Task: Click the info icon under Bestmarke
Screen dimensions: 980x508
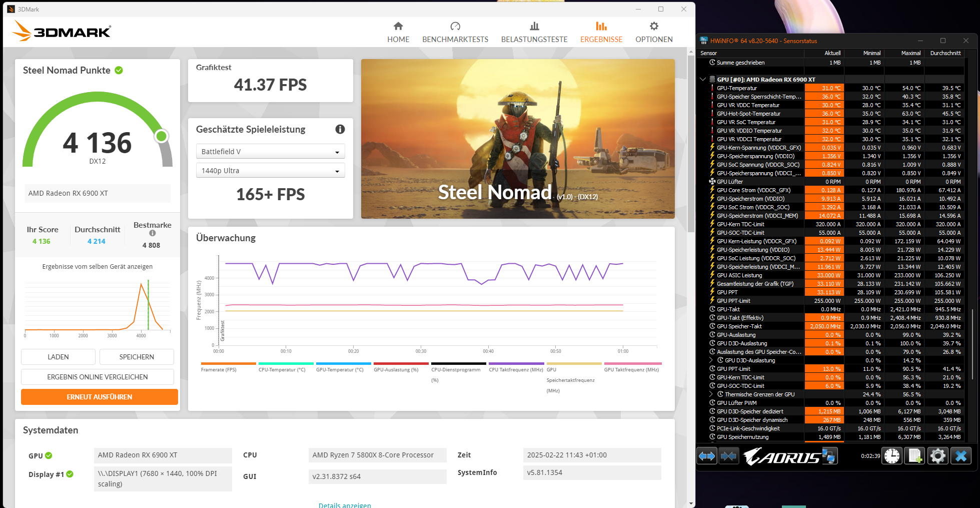Action: click(153, 233)
